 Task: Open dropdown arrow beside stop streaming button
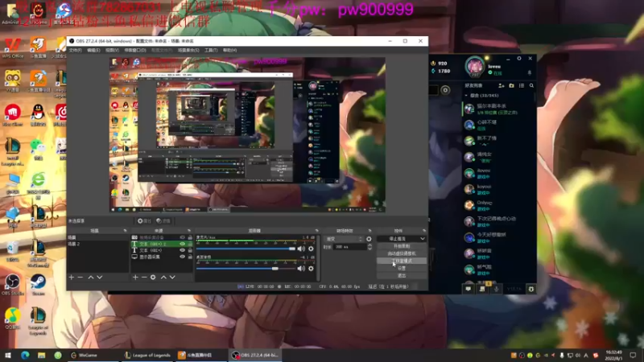pyautogui.click(x=422, y=239)
